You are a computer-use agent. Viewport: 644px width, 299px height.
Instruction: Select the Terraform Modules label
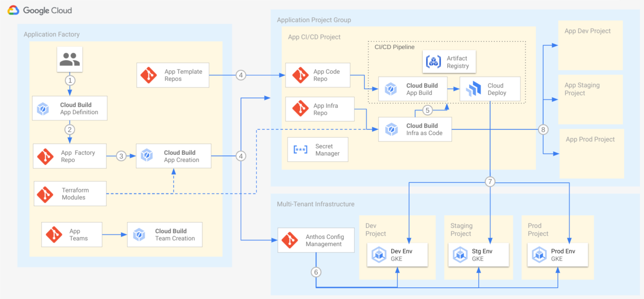pos(75,194)
